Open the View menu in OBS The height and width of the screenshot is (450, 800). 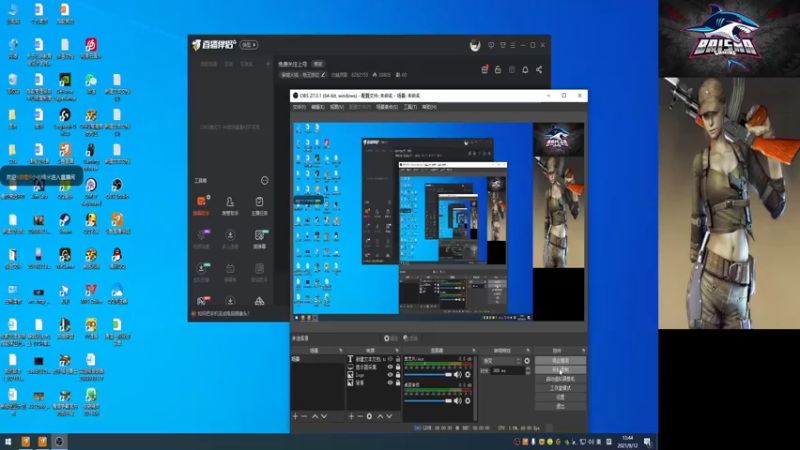click(337, 107)
